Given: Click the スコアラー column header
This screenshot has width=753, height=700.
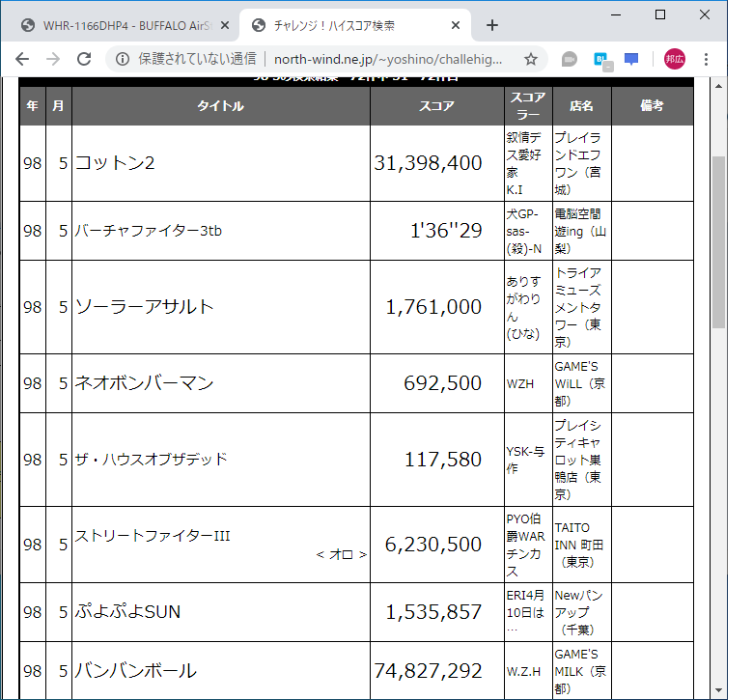Looking at the screenshot, I should click(x=528, y=105).
